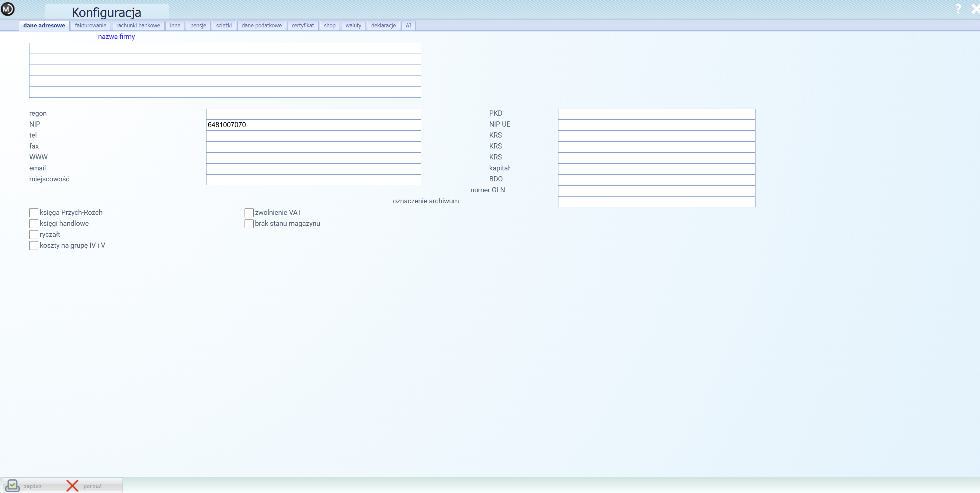Image resolution: width=980 pixels, height=493 pixels.
Task: Click the kapitał input field
Action: click(x=657, y=169)
